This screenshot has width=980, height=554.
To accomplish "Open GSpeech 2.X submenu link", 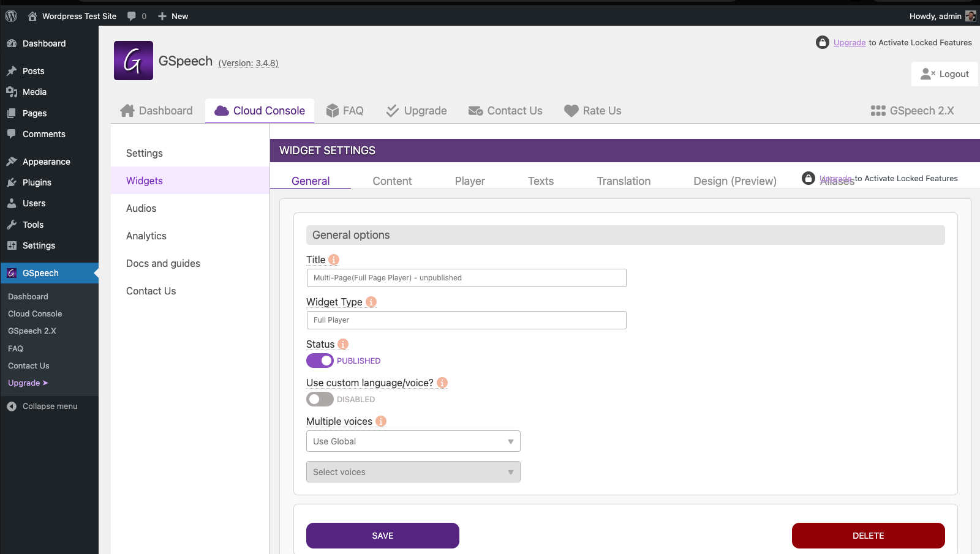I will 32,331.
